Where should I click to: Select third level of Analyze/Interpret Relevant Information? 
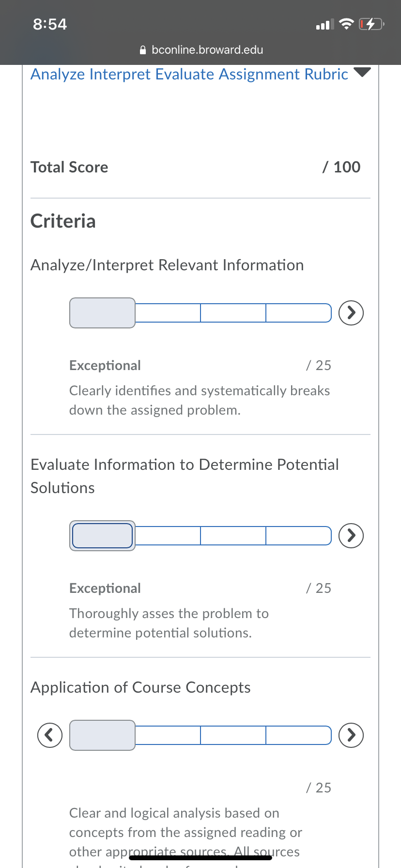233,313
